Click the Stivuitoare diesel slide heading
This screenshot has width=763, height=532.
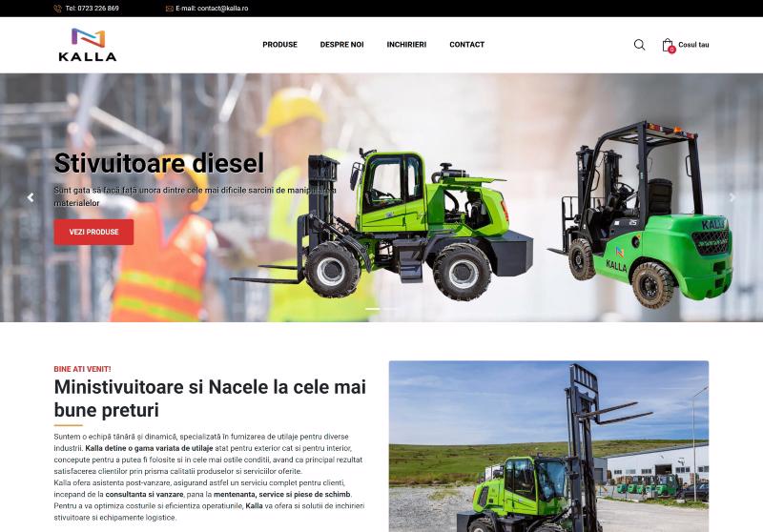coord(159,163)
